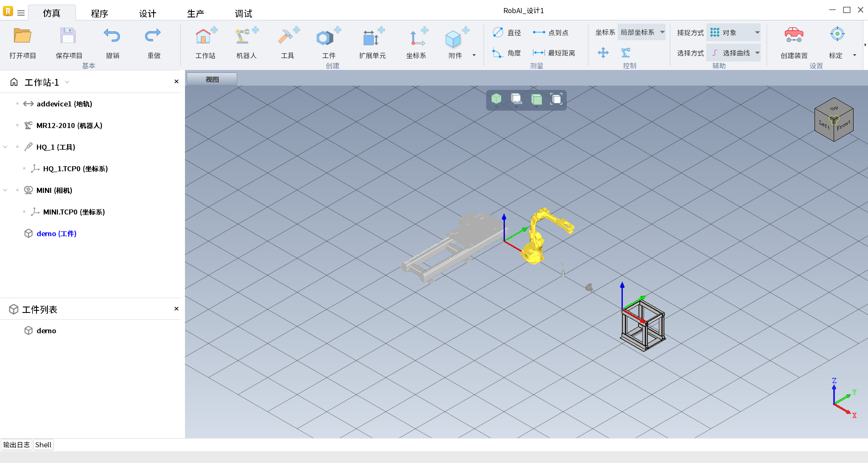
Task: Open the 局部坐标系 coordinate system dropdown
Action: click(641, 32)
